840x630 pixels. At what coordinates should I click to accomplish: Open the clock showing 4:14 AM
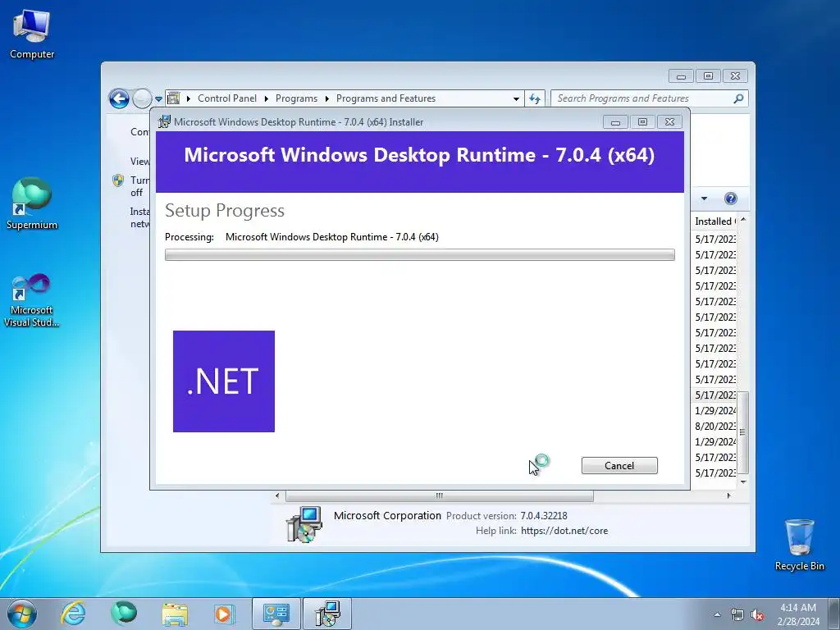(x=798, y=614)
